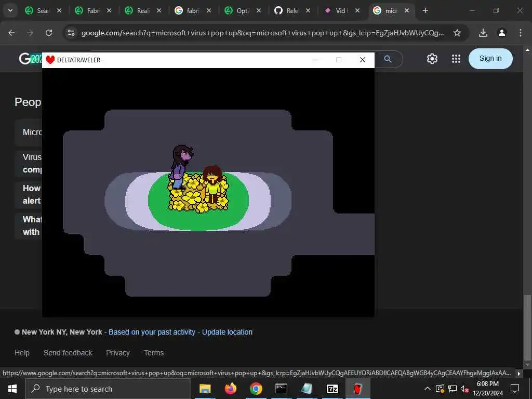Image resolution: width=532 pixels, height=399 pixels.
Task: Go forward in browser history
Action: point(30,33)
